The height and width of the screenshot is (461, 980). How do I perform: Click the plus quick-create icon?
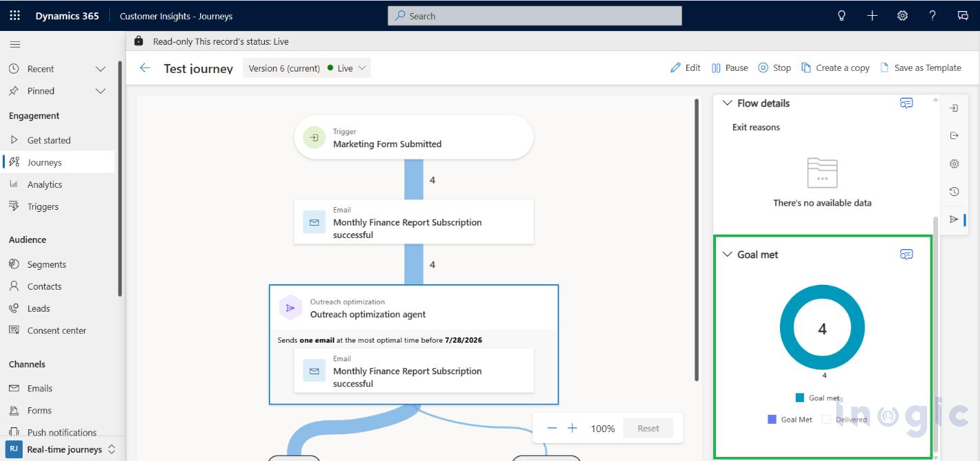[x=872, y=16]
